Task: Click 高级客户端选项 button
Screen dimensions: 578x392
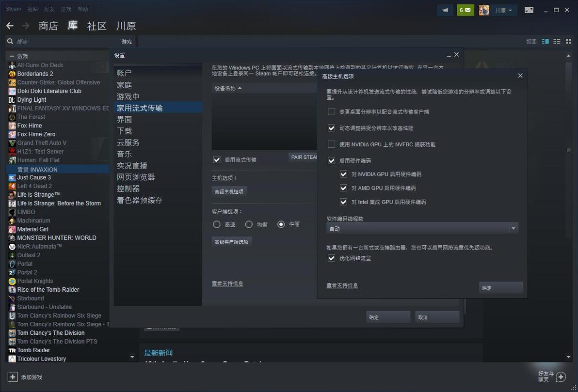Action: tap(231, 242)
